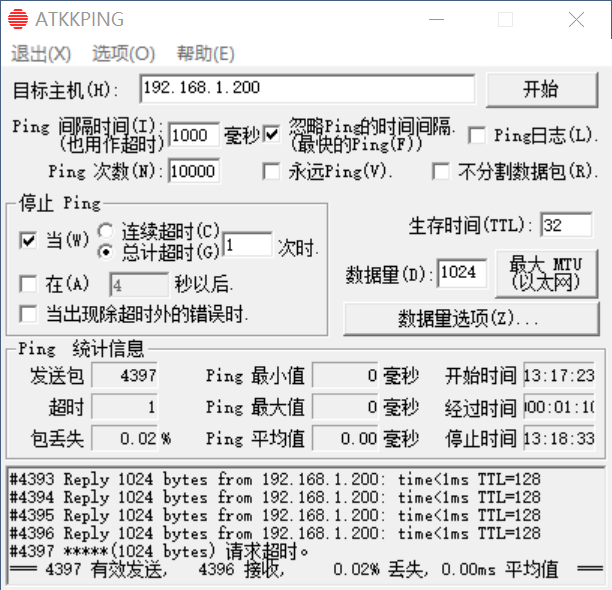Close the ATKKPING window

[576, 20]
